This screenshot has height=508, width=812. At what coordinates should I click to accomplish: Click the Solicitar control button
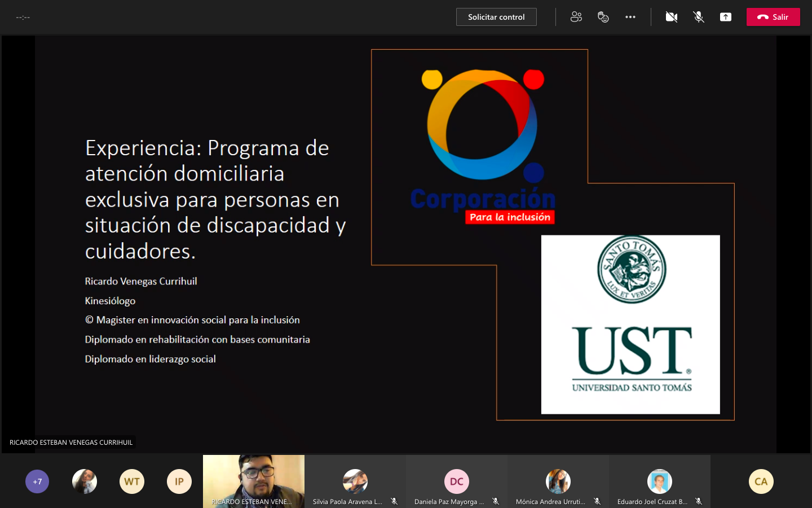click(496, 17)
